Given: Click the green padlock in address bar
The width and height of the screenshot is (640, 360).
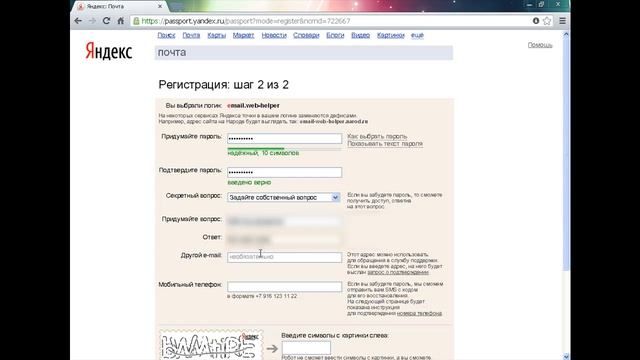Looking at the screenshot, I should (x=136, y=21).
